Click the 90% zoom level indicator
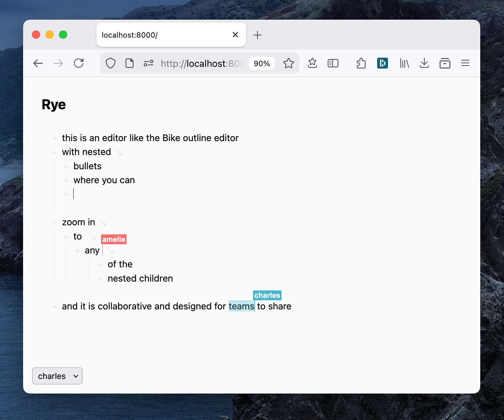Viewport: 504px width, 420px height. point(261,63)
